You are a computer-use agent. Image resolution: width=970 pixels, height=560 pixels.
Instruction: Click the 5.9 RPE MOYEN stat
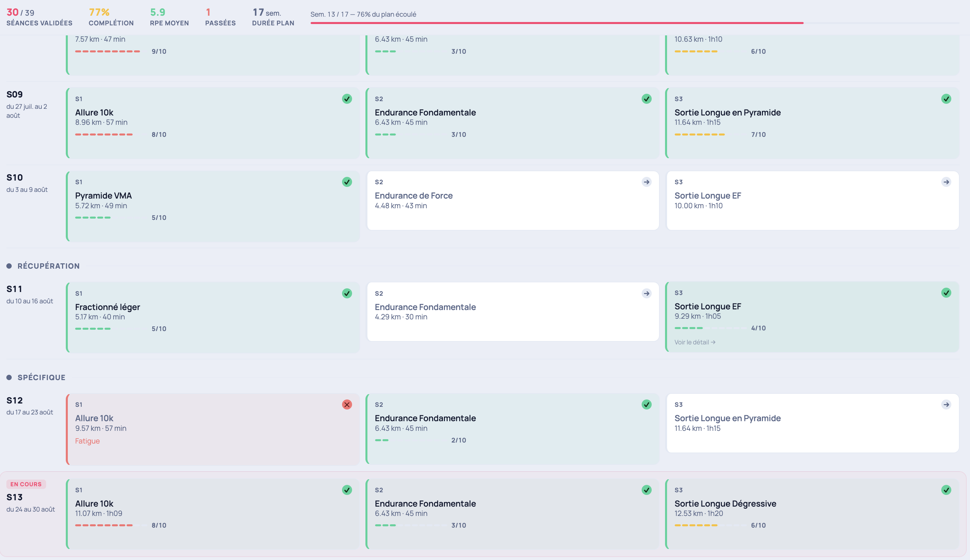(169, 17)
